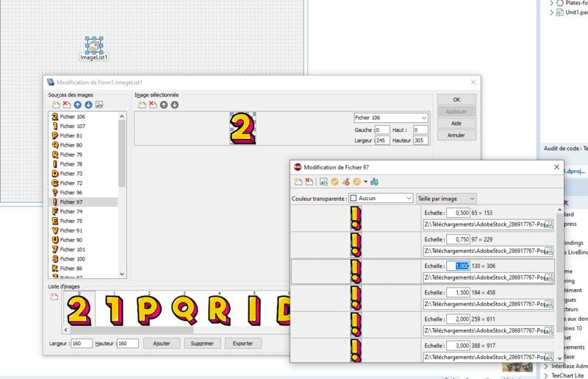Screen dimensions: 588x379
Task: Click the grey up arrow under Image sélectionnée
Action: pyautogui.click(x=164, y=105)
